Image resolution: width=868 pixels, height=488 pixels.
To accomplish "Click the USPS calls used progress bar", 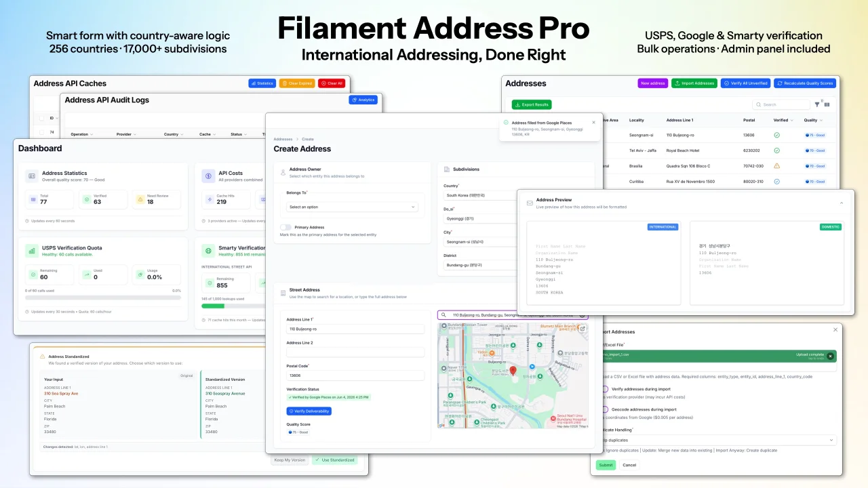I will point(103,297).
